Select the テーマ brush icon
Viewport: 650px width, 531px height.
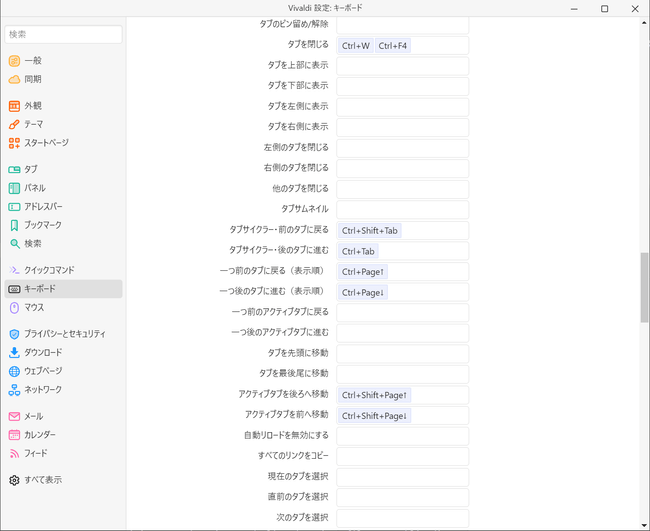click(14, 124)
